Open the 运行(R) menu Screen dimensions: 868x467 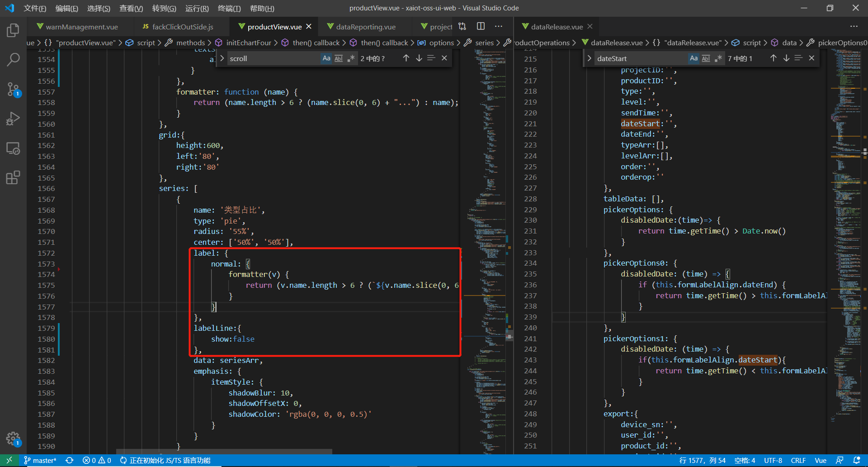(x=197, y=8)
